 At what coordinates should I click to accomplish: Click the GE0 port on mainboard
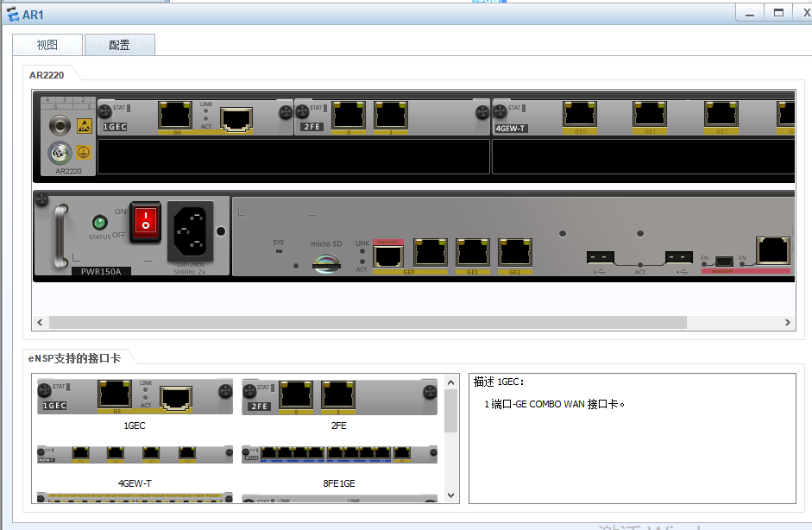(x=431, y=252)
